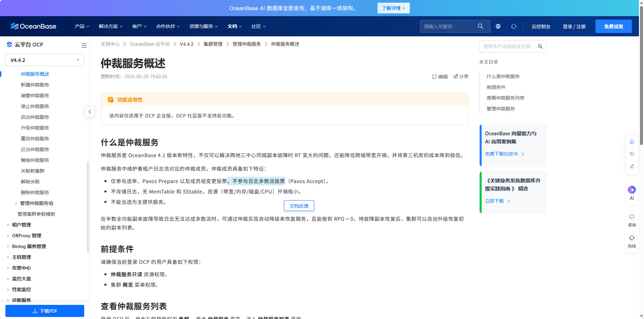Open the 产品 navigation menu

pos(82,26)
